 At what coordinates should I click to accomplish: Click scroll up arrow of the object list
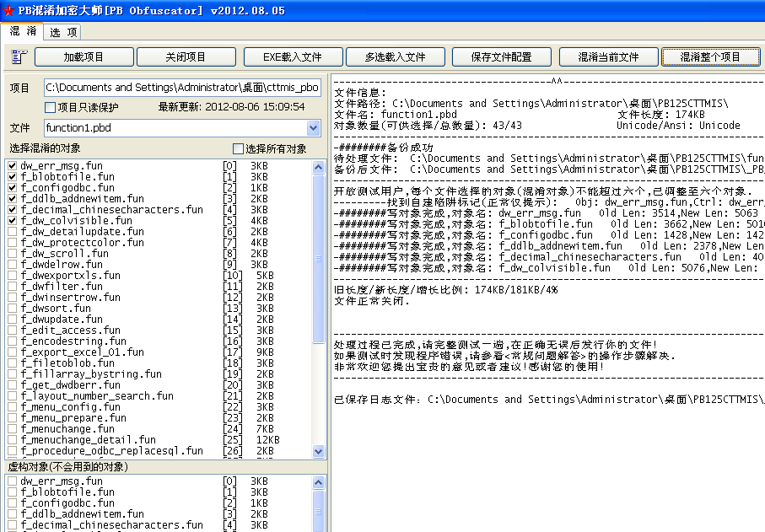(319, 166)
